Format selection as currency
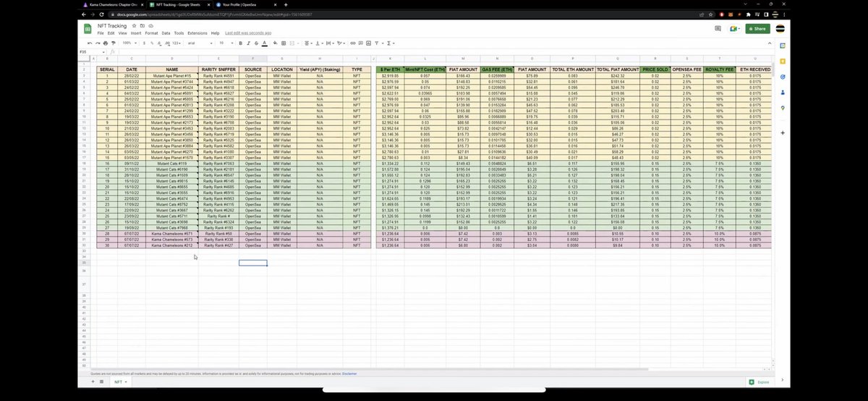Screen dimensions: 868x401 [x=144, y=43]
